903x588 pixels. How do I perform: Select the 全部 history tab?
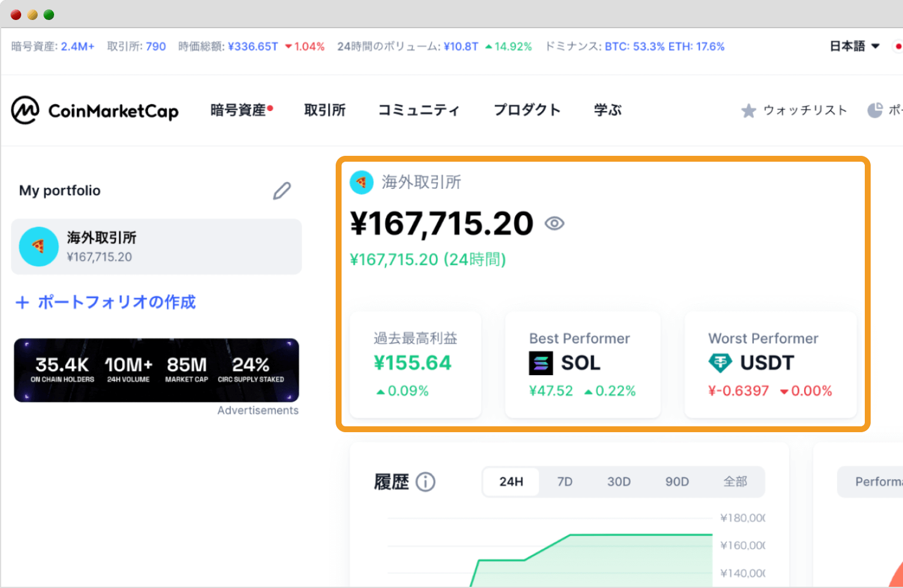[735, 482]
